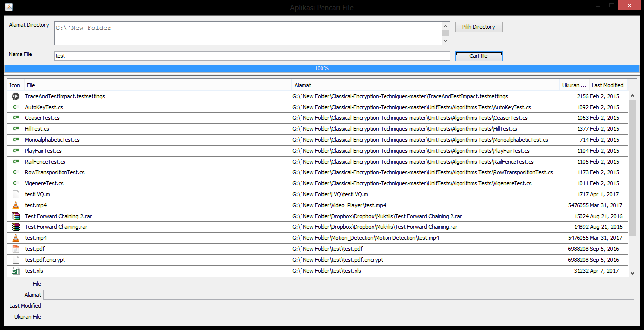Sort by the Alamat column header
This screenshot has height=330, width=644.
[426, 85]
